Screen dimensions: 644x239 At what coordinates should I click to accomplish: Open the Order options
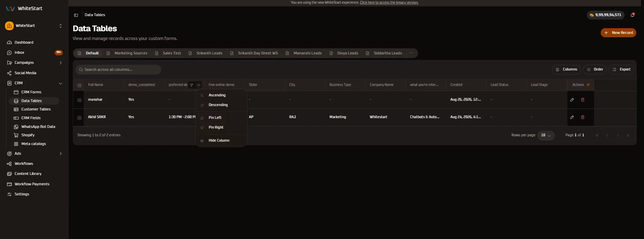[595, 69]
